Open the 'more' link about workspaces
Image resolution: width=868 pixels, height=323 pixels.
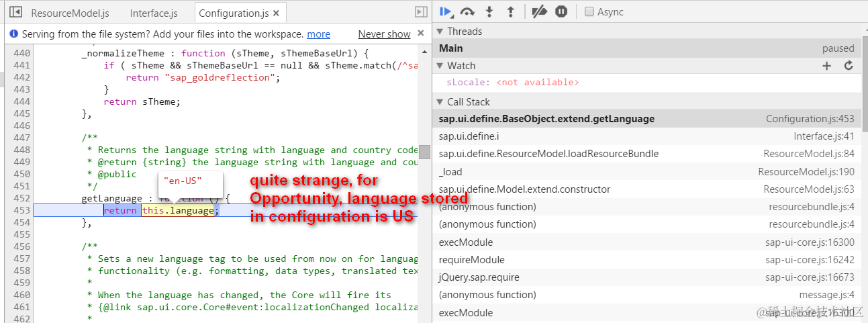click(x=318, y=34)
